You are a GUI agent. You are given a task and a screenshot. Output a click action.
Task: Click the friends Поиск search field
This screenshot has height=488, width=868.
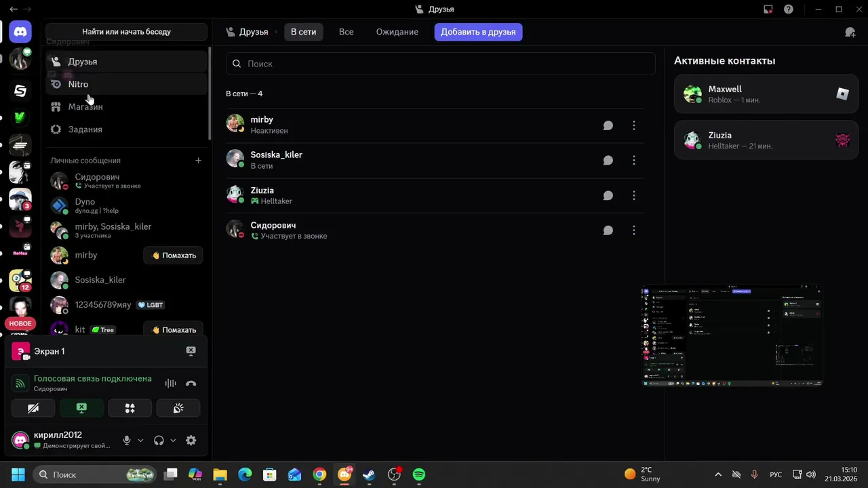(x=441, y=64)
